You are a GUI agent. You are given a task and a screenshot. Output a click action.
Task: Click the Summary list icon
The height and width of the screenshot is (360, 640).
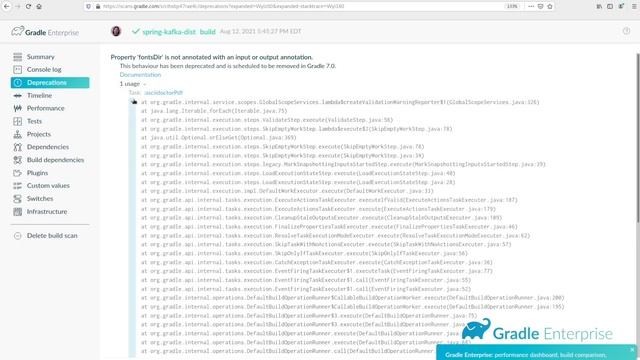click(x=18, y=57)
